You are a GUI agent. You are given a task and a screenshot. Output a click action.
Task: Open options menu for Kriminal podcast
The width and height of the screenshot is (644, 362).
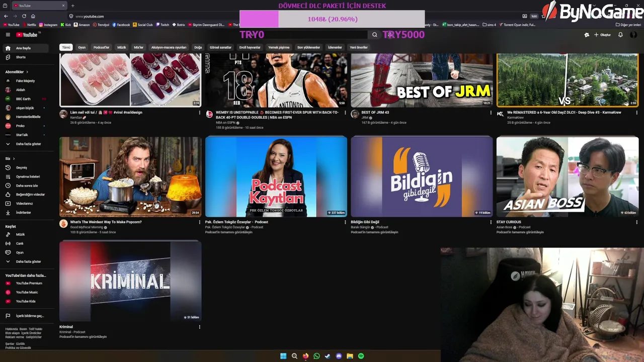(200, 327)
